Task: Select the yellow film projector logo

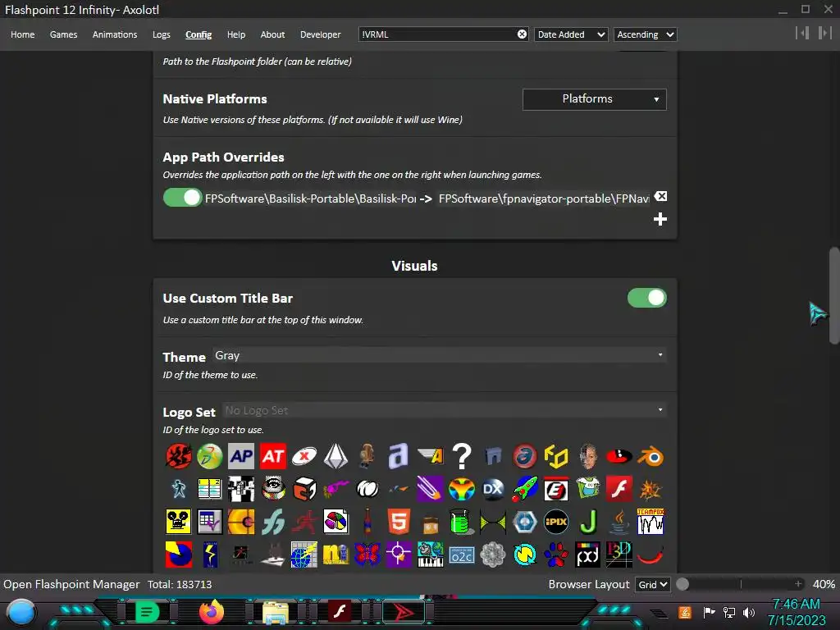Action: 178,521
